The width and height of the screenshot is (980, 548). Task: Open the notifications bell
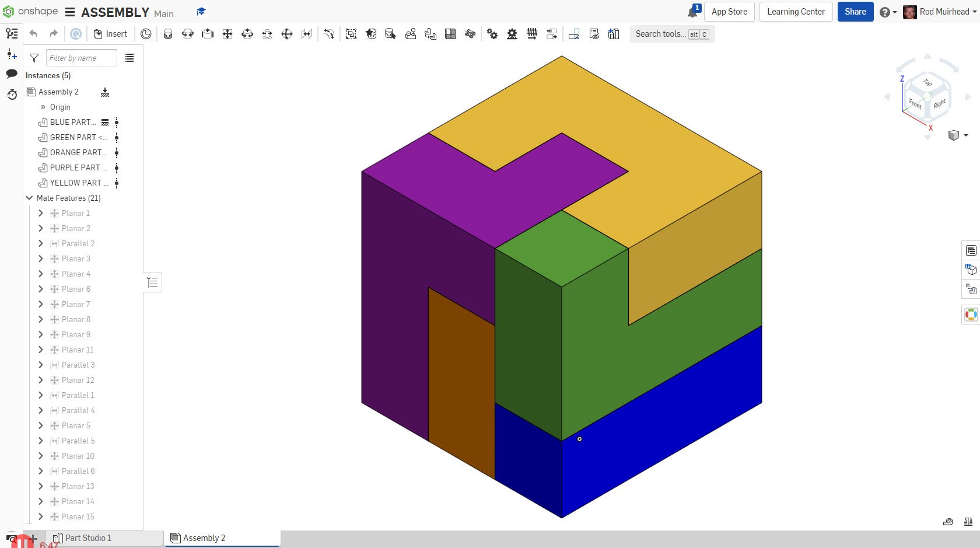tap(693, 12)
